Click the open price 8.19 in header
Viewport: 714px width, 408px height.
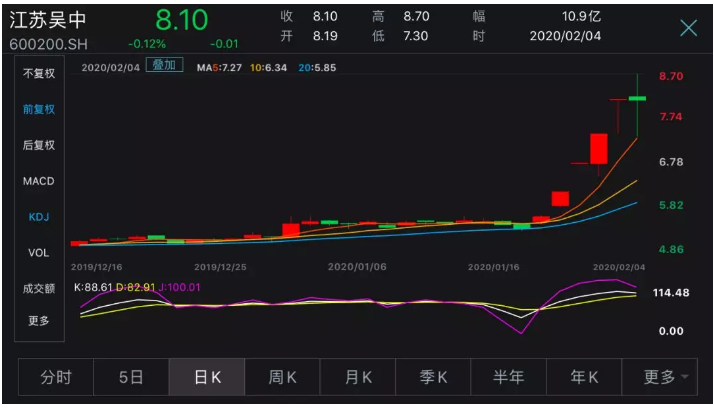pos(325,36)
